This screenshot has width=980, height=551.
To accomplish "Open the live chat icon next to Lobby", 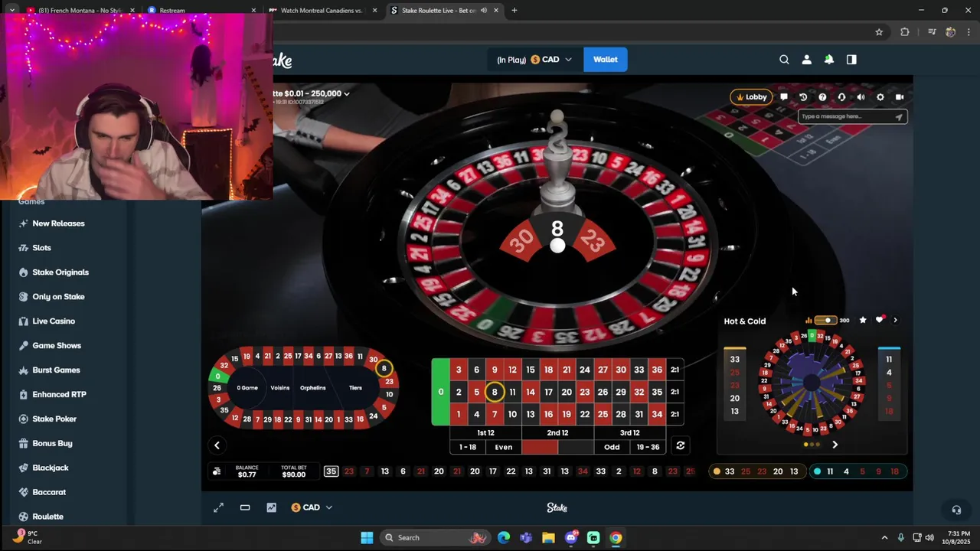I will coord(784,97).
